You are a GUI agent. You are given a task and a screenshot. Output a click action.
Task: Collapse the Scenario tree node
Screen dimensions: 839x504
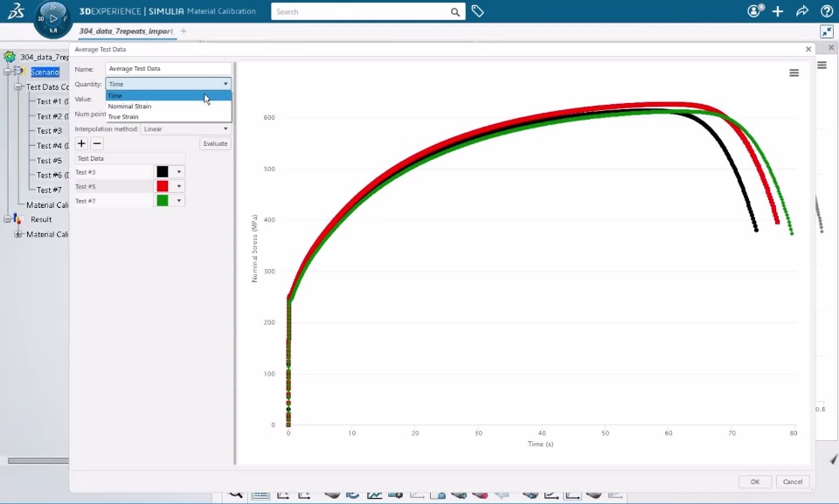[x=8, y=72]
